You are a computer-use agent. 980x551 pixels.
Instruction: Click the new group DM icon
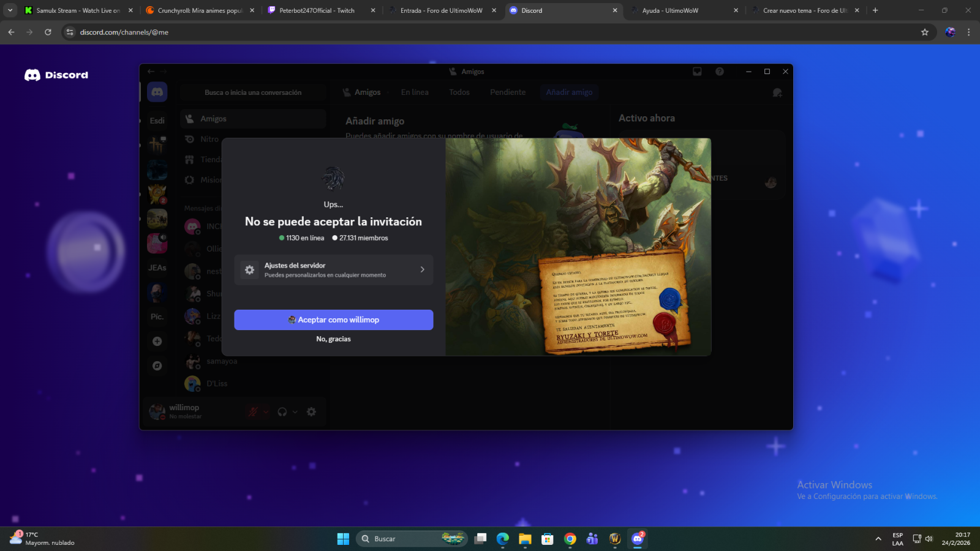click(x=777, y=92)
